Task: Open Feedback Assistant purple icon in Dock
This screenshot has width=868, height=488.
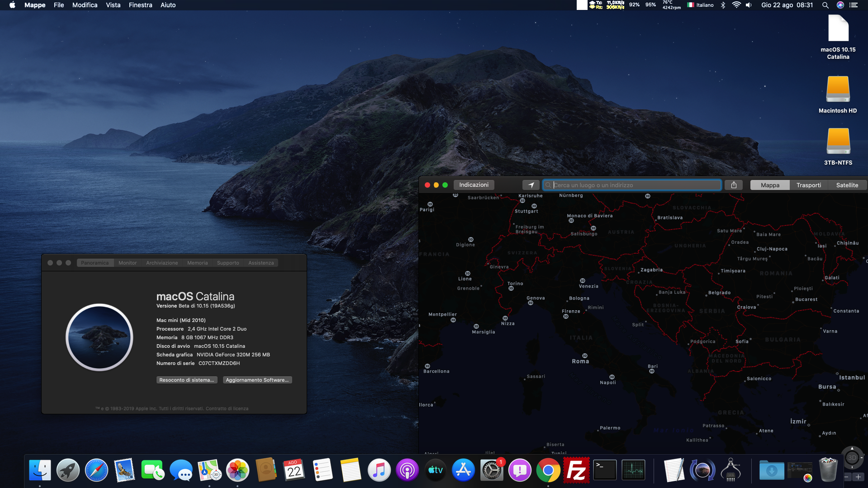Action: click(520, 470)
